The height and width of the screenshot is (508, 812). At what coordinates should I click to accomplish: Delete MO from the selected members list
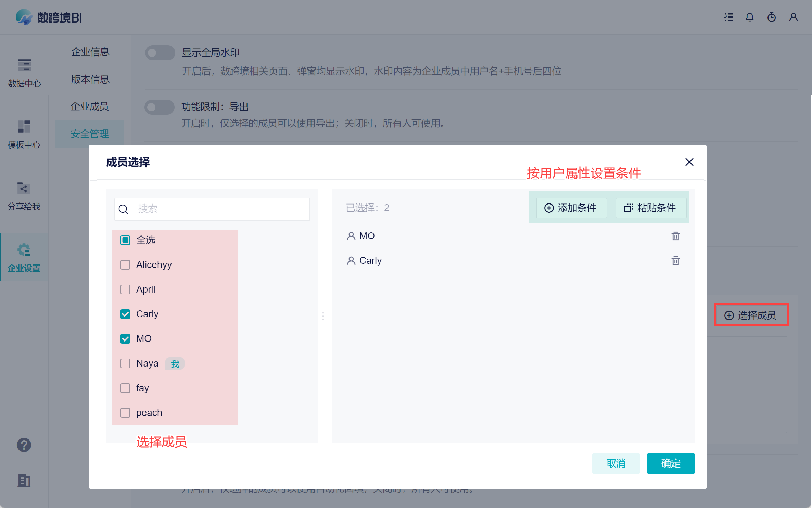click(x=675, y=236)
